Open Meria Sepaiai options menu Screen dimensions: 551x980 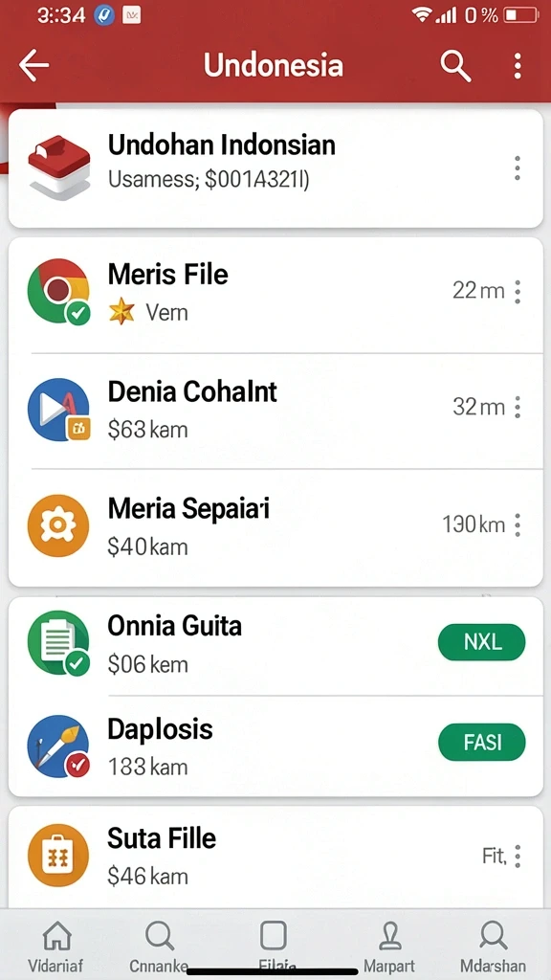[x=518, y=525]
